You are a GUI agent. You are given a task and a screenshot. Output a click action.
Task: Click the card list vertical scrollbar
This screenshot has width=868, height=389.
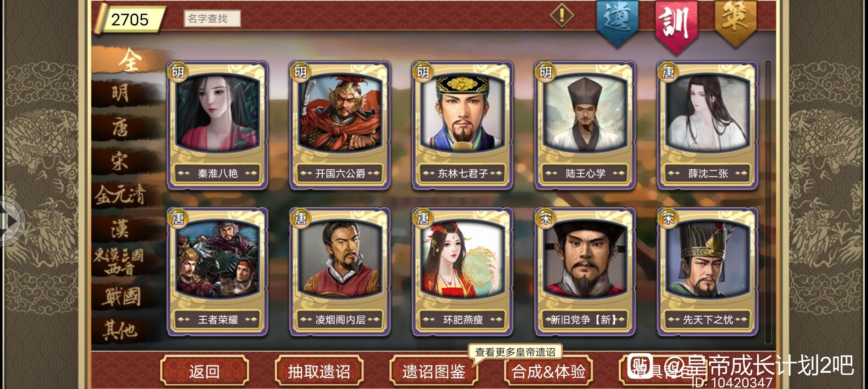(767, 202)
